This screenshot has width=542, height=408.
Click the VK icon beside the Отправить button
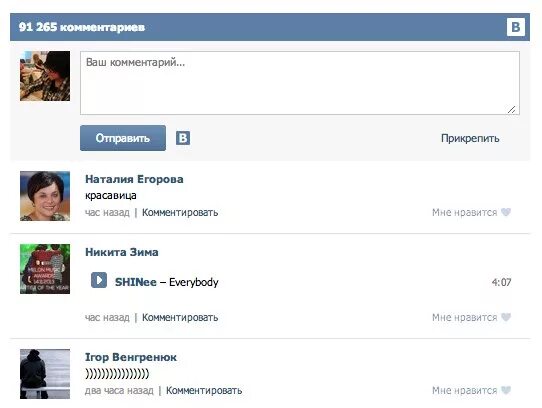click(183, 138)
